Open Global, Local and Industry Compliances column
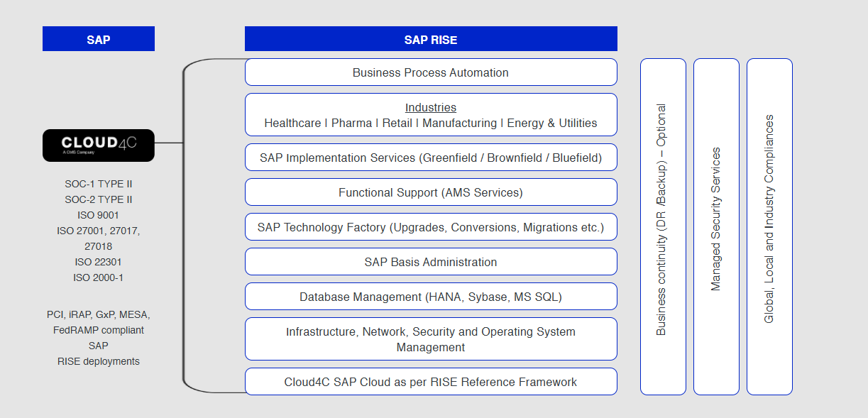 [x=769, y=227]
